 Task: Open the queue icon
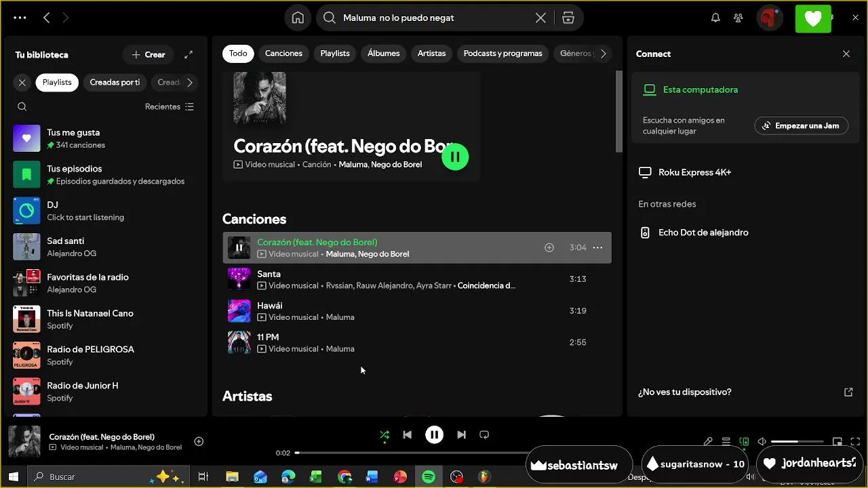click(726, 441)
